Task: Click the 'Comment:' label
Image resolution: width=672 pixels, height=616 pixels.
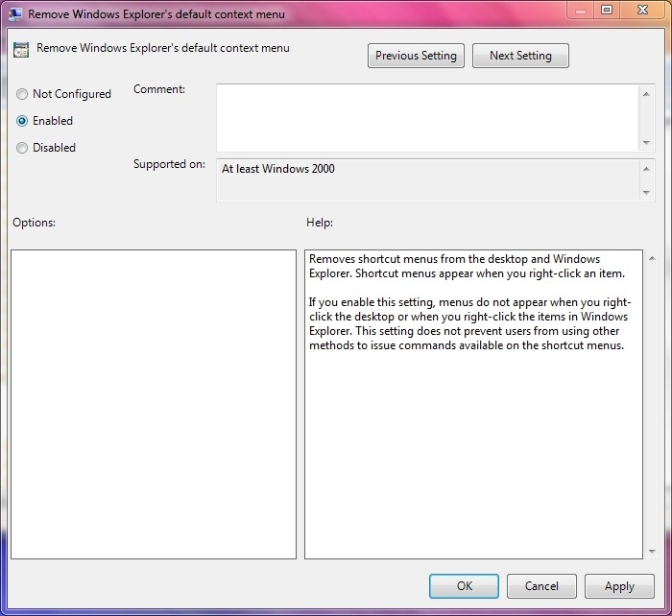Action: (159, 89)
